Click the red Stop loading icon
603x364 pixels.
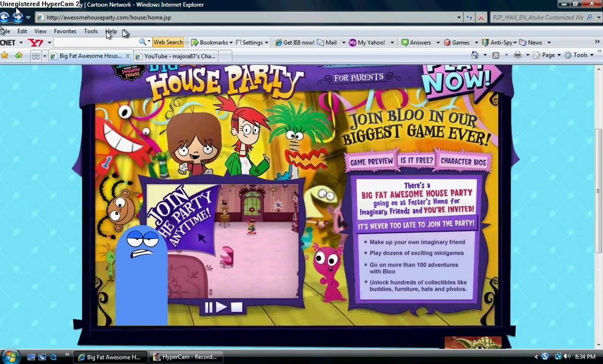tap(481, 17)
